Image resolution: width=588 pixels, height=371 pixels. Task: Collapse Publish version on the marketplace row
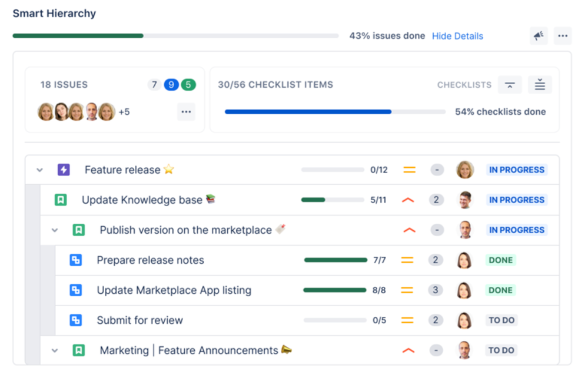tap(55, 230)
